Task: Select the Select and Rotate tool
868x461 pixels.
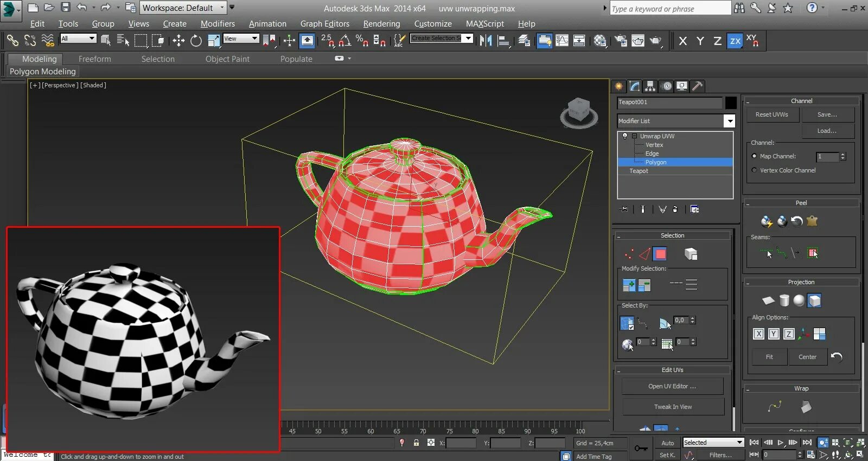Action: pos(196,41)
